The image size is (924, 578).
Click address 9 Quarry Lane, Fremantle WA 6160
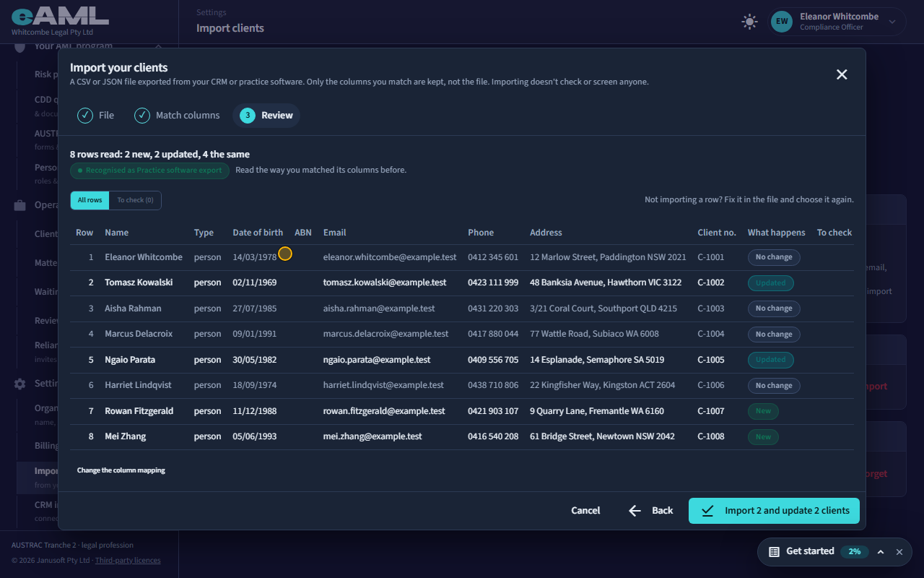click(x=597, y=411)
